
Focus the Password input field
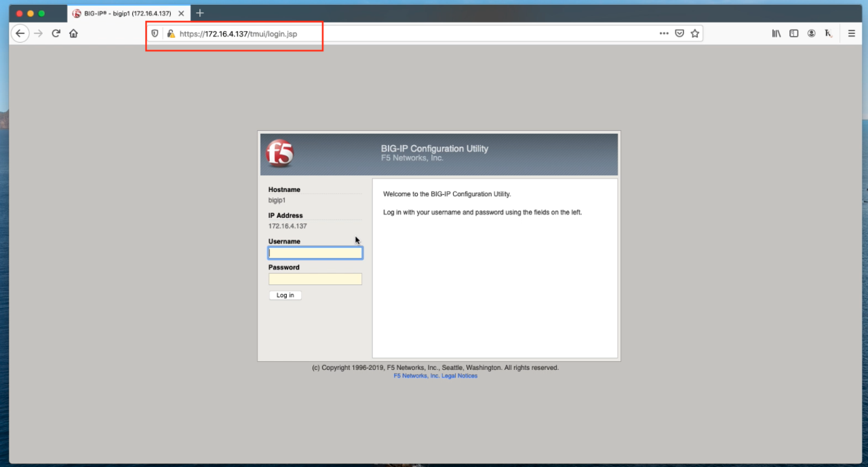coord(315,279)
